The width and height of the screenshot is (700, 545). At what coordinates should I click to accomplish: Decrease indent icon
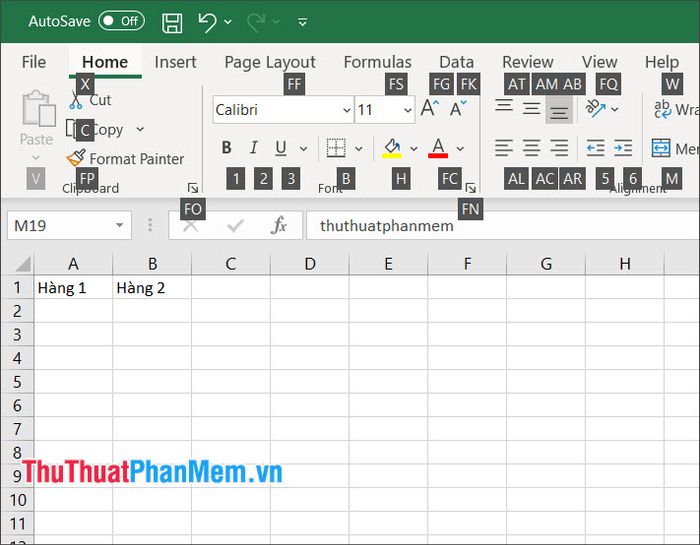coord(596,148)
